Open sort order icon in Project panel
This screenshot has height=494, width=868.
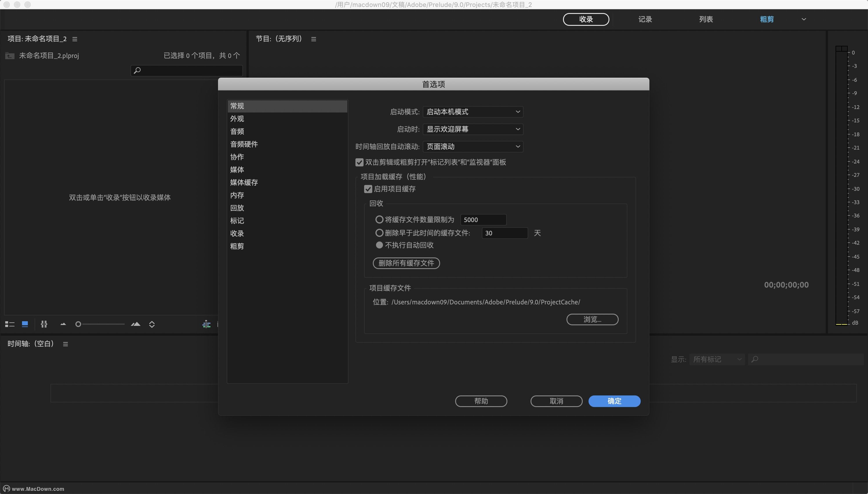click(x=152, y=324)
